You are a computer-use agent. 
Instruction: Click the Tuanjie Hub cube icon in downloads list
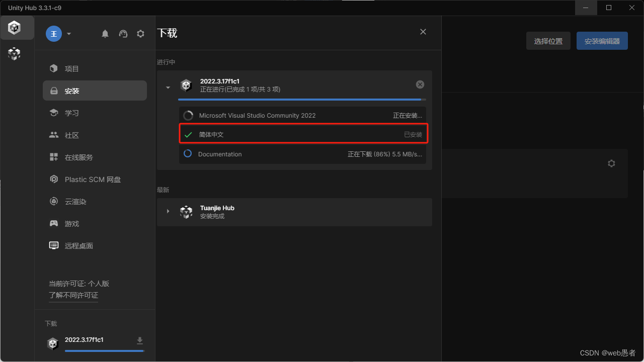coord(186,212)
